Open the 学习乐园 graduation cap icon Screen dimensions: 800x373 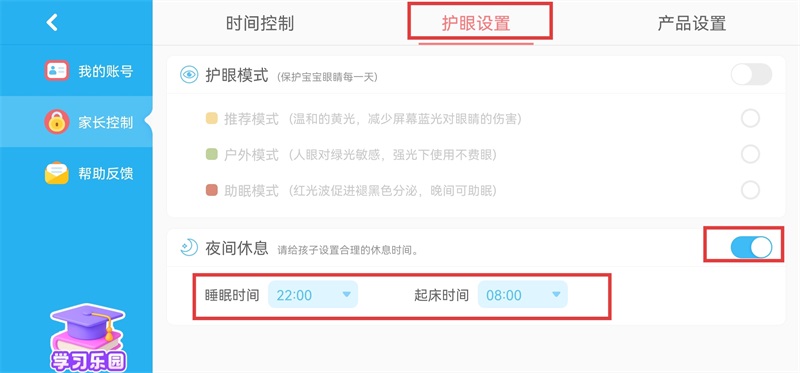[x=88, y=337]
